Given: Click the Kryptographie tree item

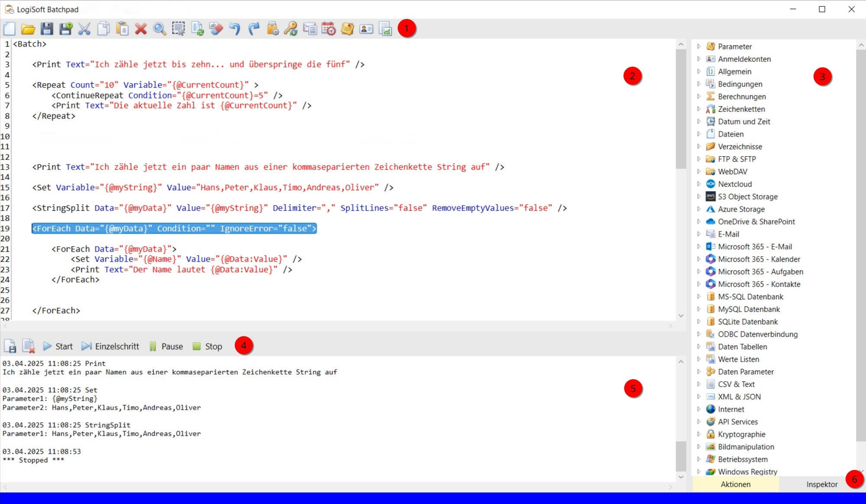Looking at the screenshot, I should pos(741,434).
